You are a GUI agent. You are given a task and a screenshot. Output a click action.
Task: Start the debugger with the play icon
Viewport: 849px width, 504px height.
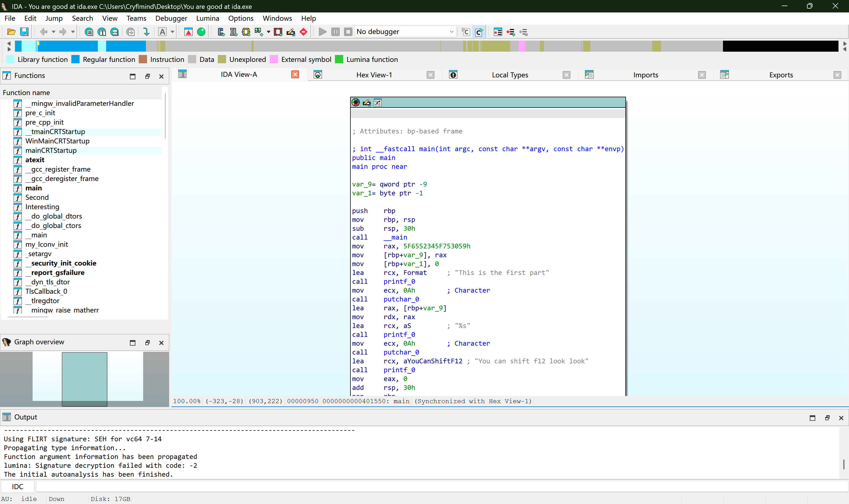(322, 32)
